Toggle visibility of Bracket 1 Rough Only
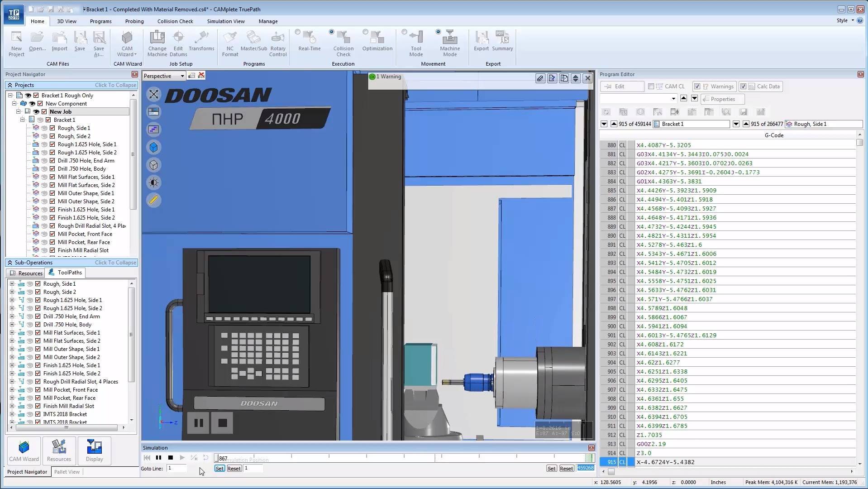Image resolution: width=868 pixels, height=489 pixels. (x=28, y=96)
